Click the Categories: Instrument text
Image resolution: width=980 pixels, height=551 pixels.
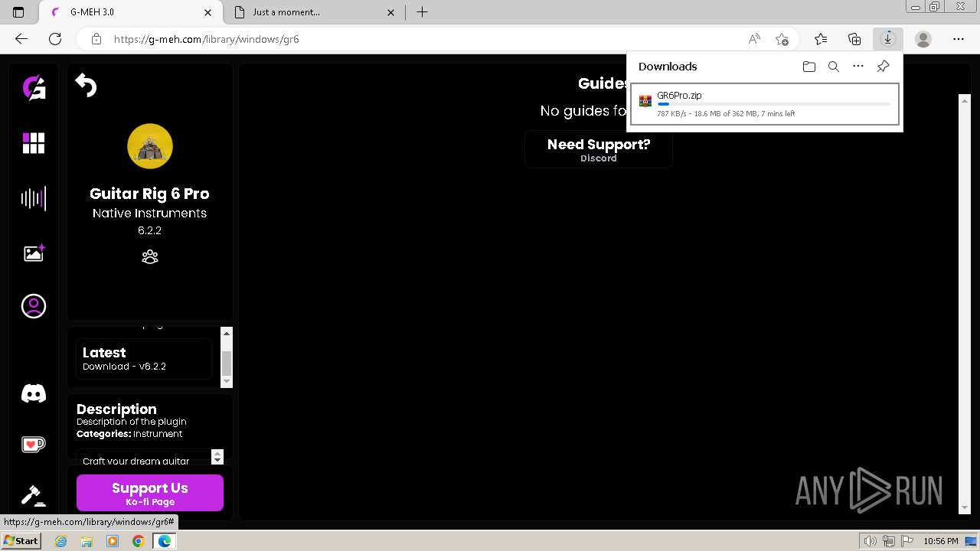click(129, 434)
